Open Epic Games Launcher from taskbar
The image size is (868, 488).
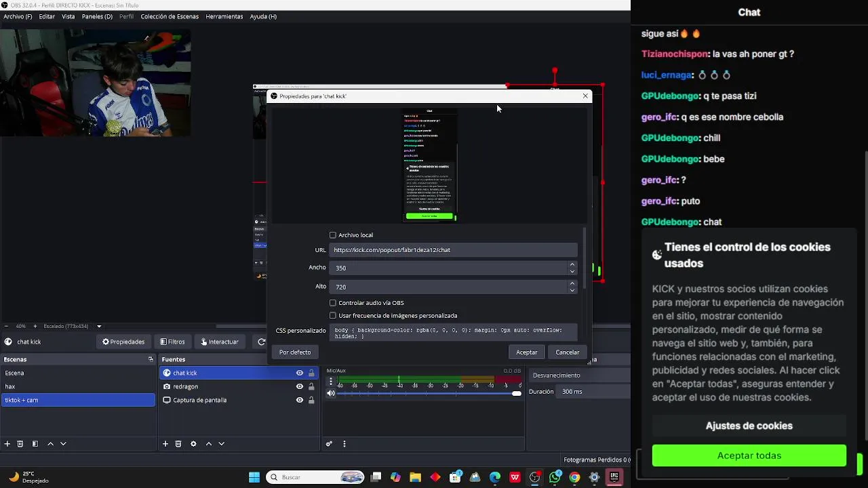click(614, 477)
